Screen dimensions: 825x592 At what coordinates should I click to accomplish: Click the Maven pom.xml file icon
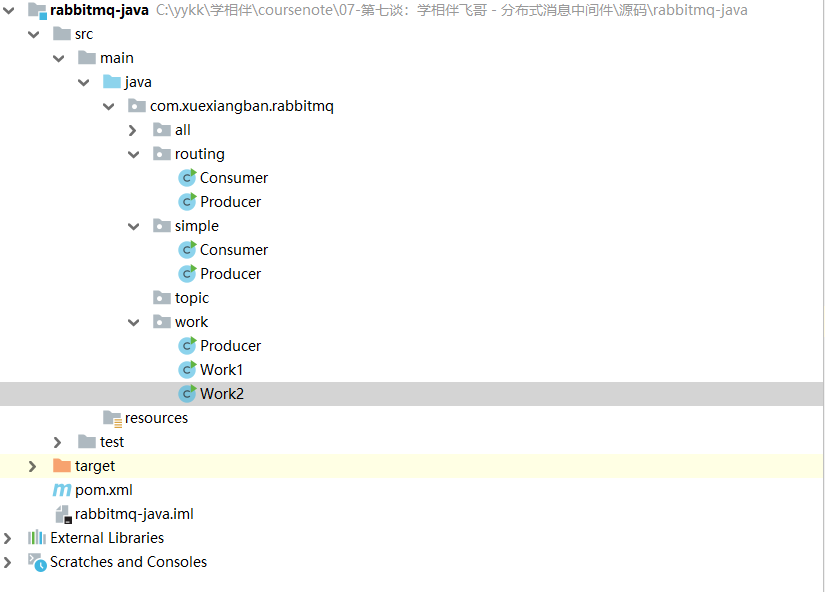(x=62, y=490)
